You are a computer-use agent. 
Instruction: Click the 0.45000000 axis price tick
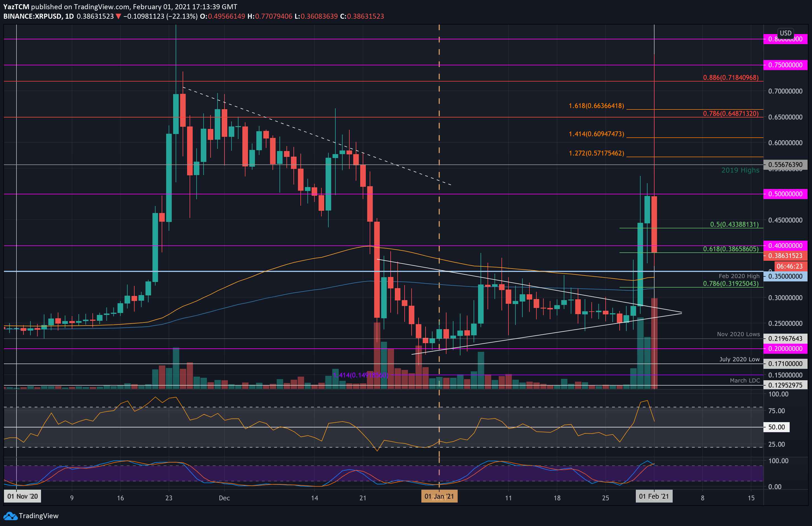(785, 220)
